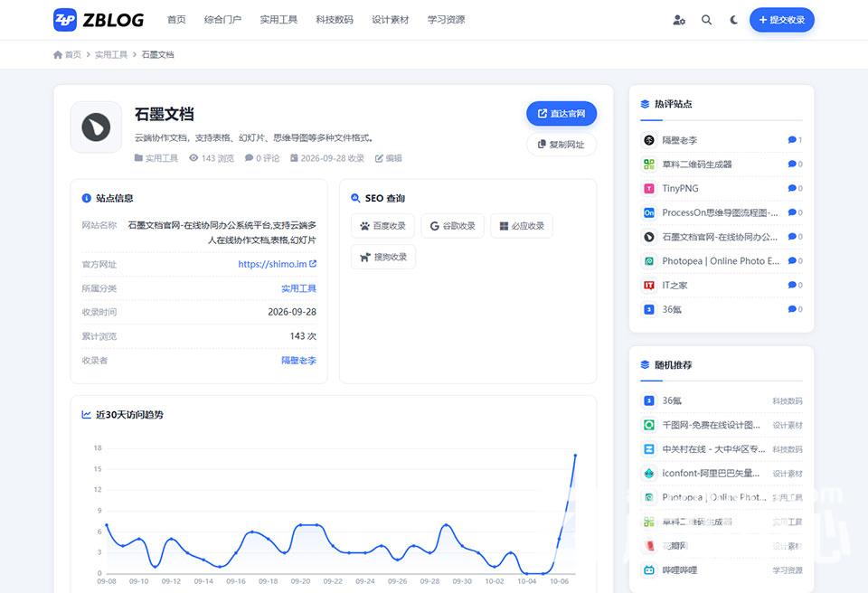
Task: Open IT之家 site title link
Action: (675, 285)
